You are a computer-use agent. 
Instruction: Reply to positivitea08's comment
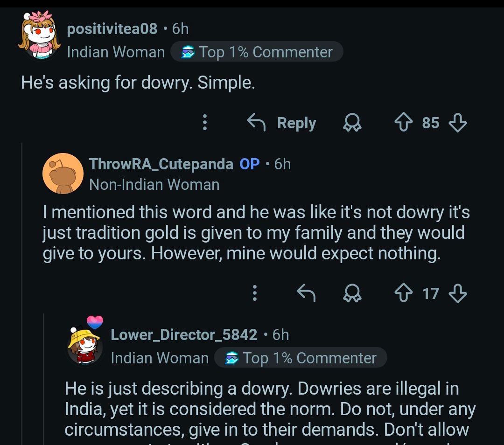(x=282, y=123)
